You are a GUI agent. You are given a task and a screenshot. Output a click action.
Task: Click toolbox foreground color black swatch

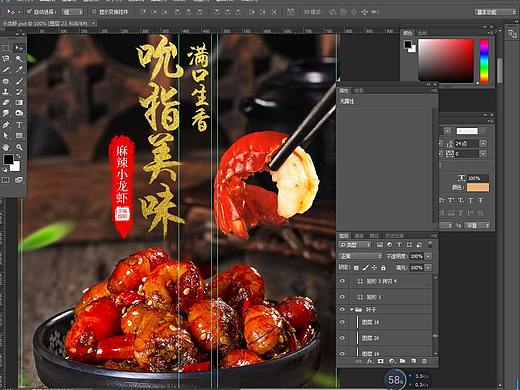(8, 160)
